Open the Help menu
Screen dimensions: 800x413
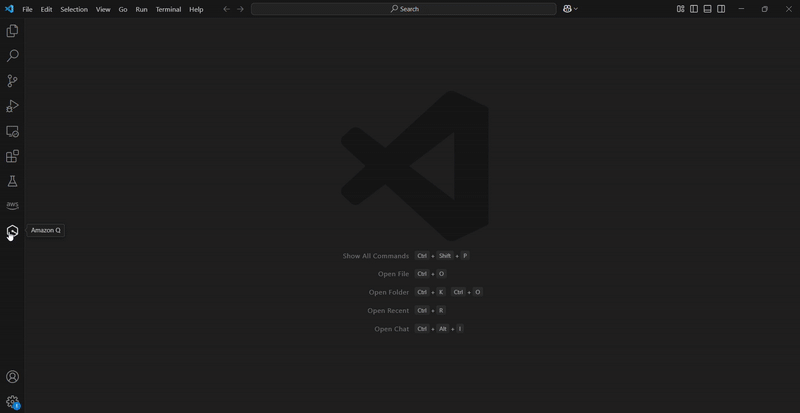(x=196, y=9)
